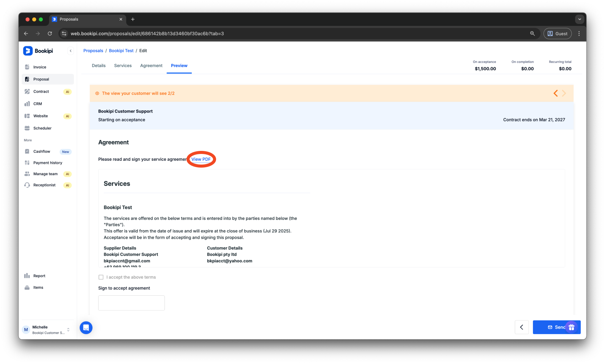
Task: Click the 'Starting on acceptance' text
Action: (x=122, y=120)
